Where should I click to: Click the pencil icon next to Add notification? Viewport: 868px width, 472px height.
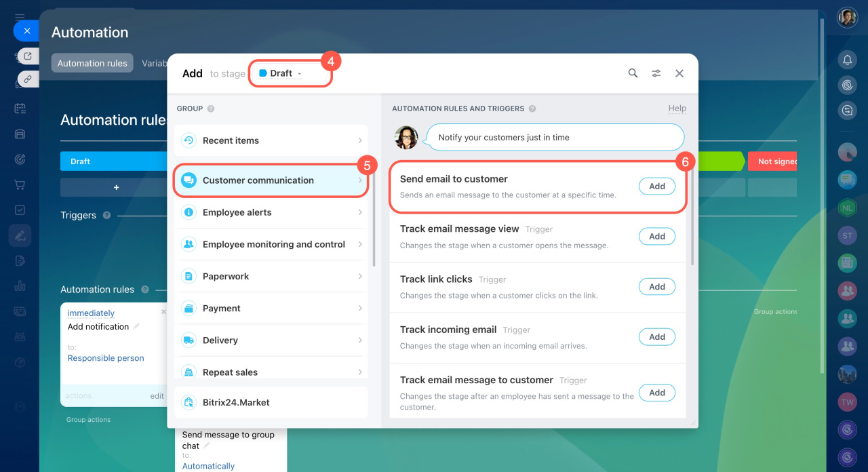coord(136,327)
